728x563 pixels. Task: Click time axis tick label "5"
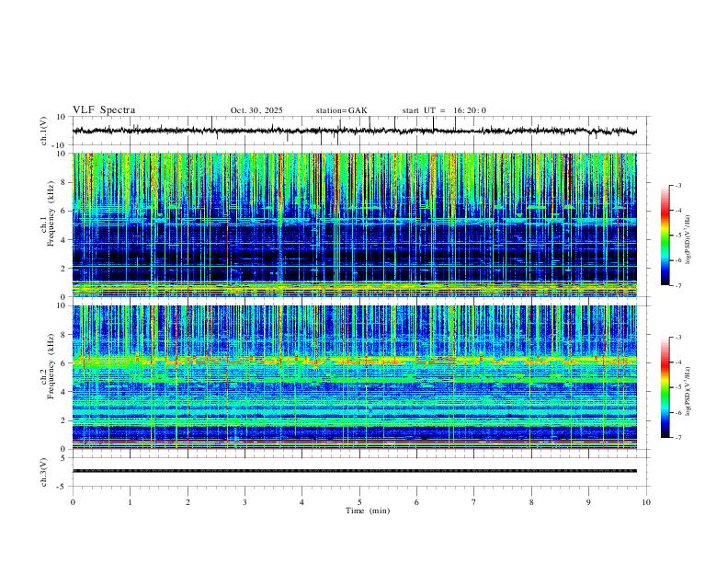tap(359, 502)
